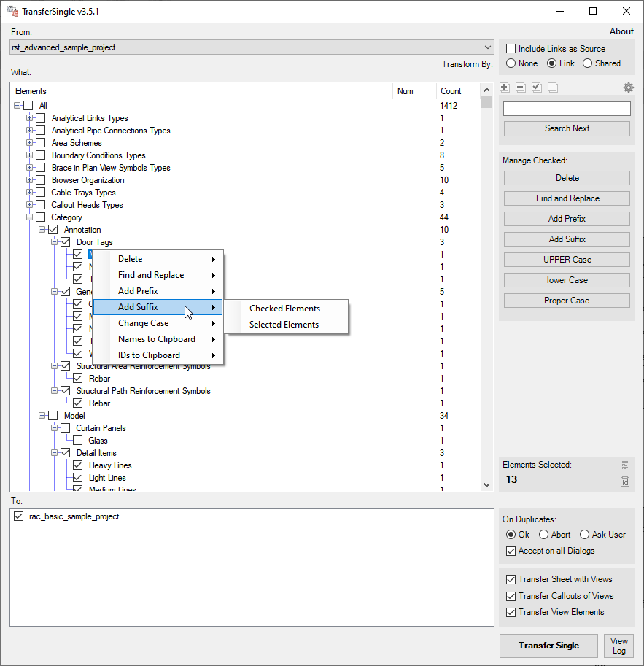
Task: Open the settings gear icon
Action: coord(628,87)
